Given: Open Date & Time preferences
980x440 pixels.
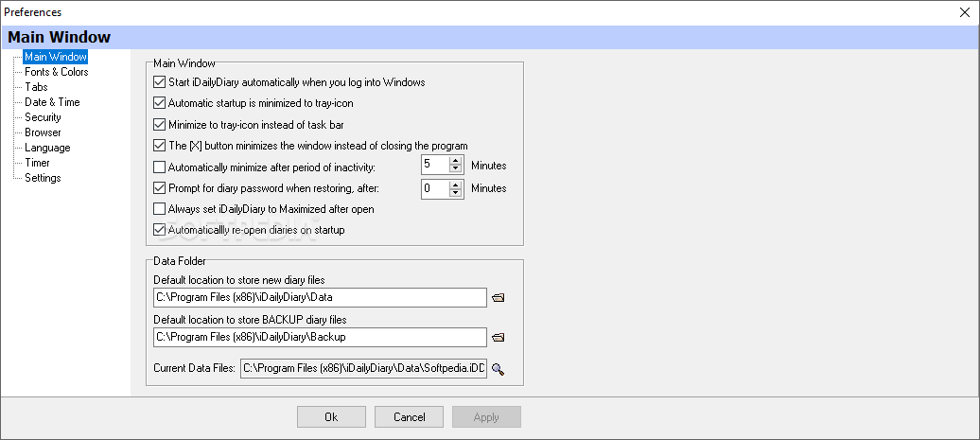Looking at the screenshot, I should pyautogui.click(x=52, y=102).
